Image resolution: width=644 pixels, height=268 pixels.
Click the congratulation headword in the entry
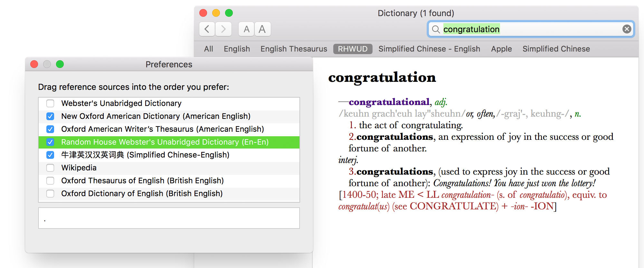(x=382, y=78)
